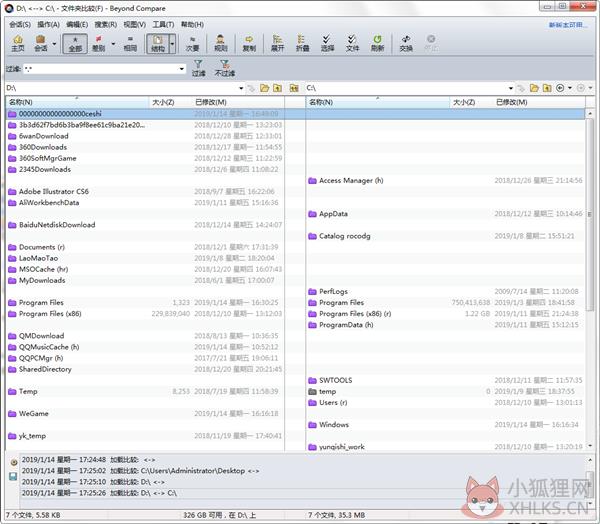Toggle Show Same (相同) filter

pyautogui.click(x=130, y=44)
